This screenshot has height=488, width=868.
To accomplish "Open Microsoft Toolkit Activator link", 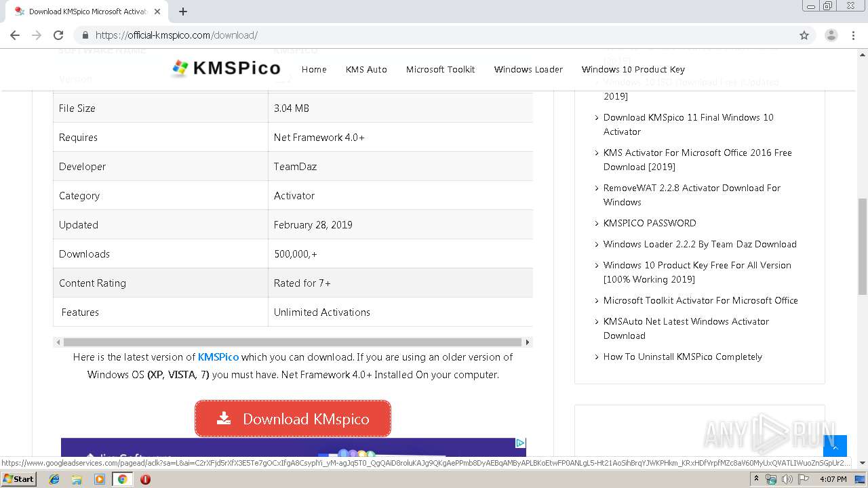I will click(x=701, y=300).
